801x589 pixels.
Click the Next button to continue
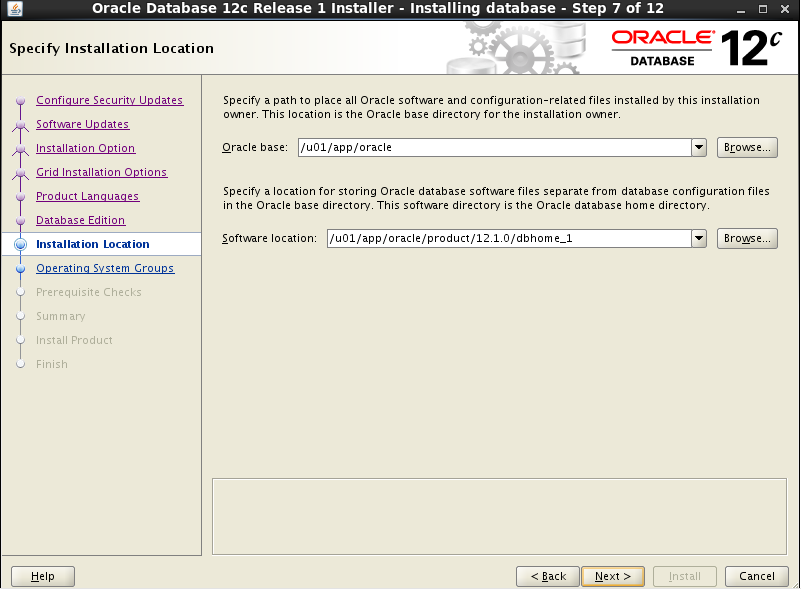coord(612,576)
